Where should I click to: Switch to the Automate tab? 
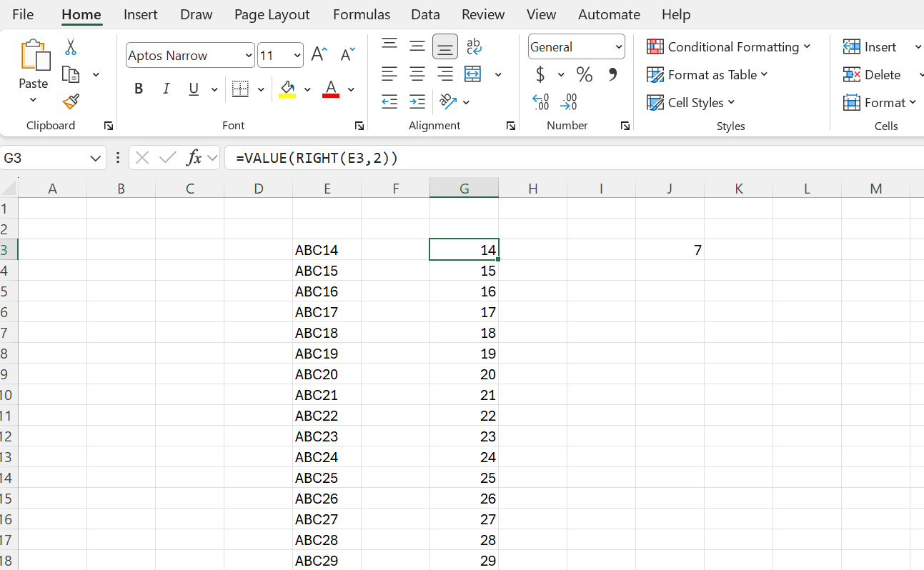click(610, 14)
